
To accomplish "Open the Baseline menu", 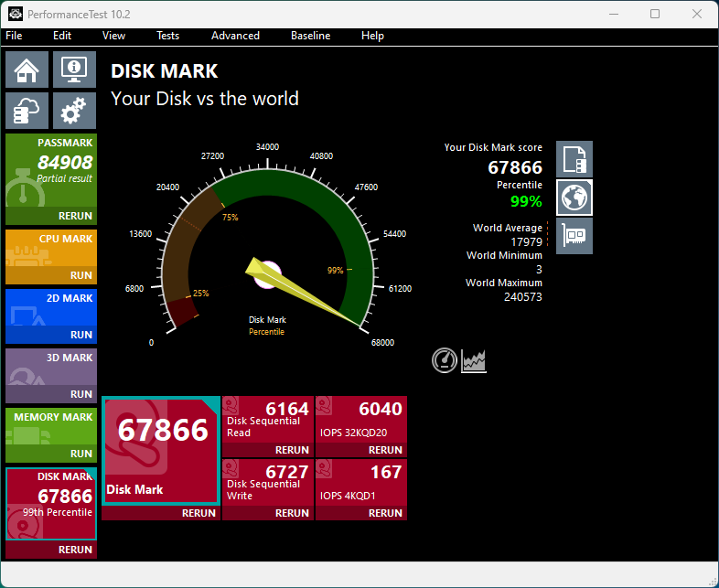I will [x=310, y=36].
